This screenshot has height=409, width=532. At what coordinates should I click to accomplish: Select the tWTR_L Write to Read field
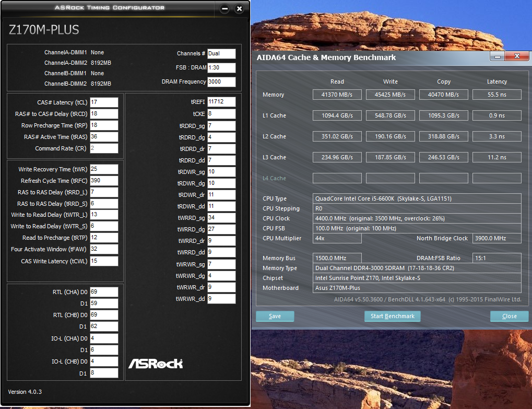(104, 215)
